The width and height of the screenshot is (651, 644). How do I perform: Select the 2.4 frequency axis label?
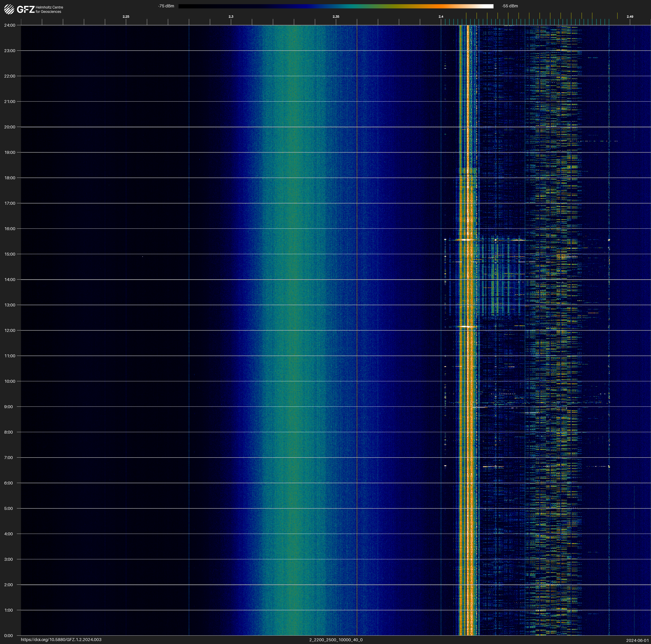tap(441, 17)
